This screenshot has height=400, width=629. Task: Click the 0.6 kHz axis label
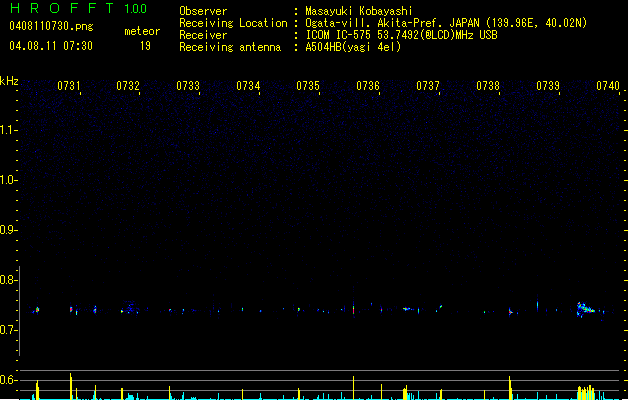tap(8, 380)
